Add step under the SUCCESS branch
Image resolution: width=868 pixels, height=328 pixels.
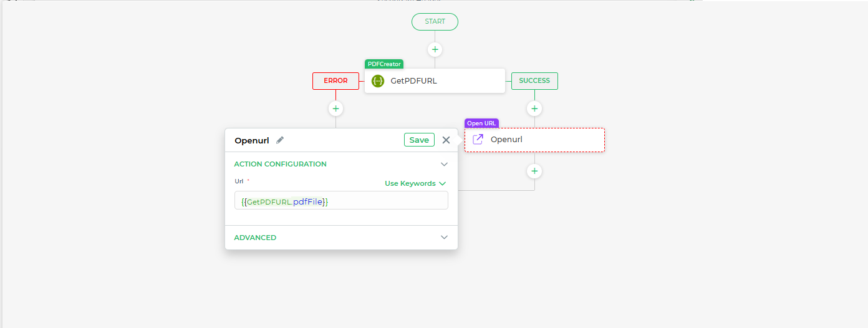[534, 109]
